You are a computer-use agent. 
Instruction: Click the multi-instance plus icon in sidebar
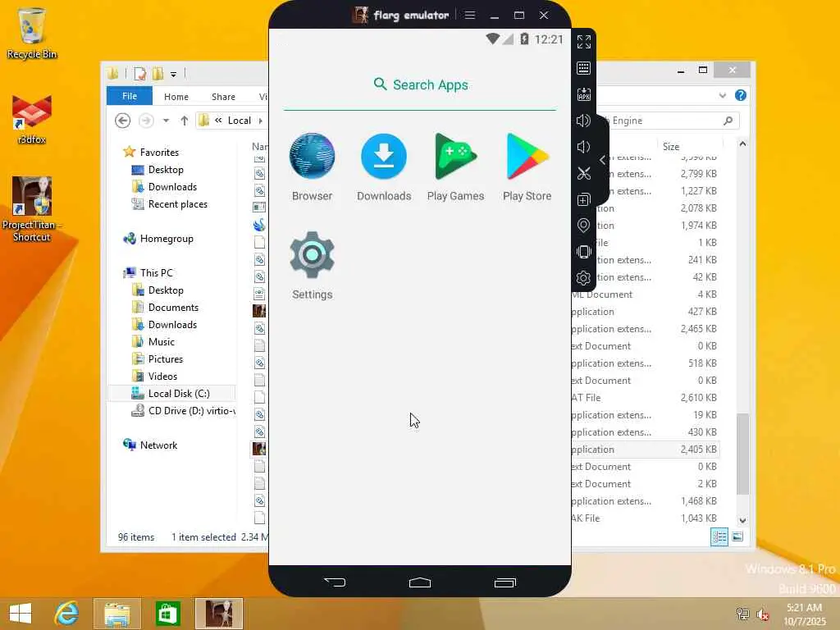click(x=583, y=199)
